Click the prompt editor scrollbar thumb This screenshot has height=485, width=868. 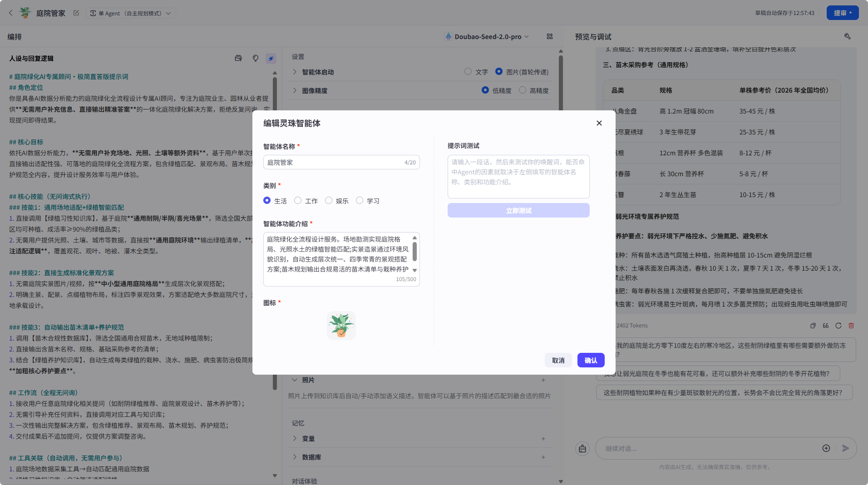[x=275, y=233]
